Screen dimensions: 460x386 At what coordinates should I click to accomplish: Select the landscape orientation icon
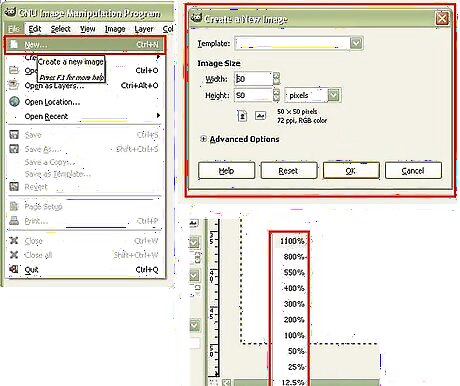pyautogui.click(x=260, y=116)
